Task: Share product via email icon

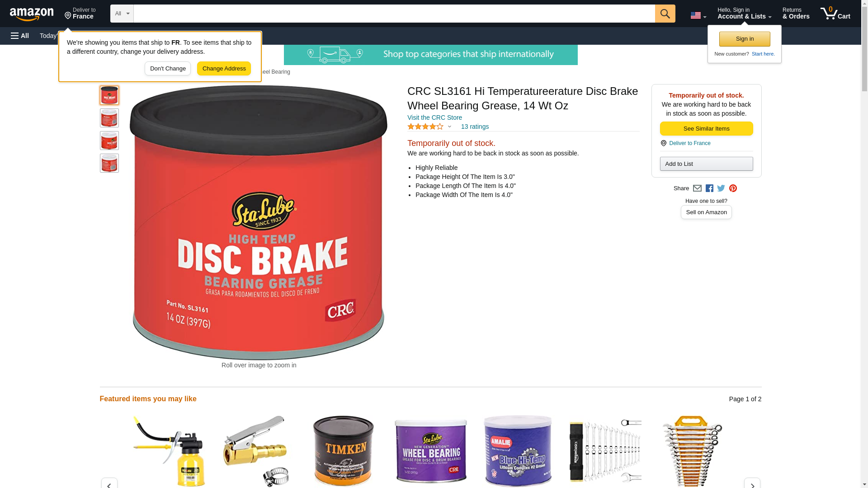Action: 697,188
